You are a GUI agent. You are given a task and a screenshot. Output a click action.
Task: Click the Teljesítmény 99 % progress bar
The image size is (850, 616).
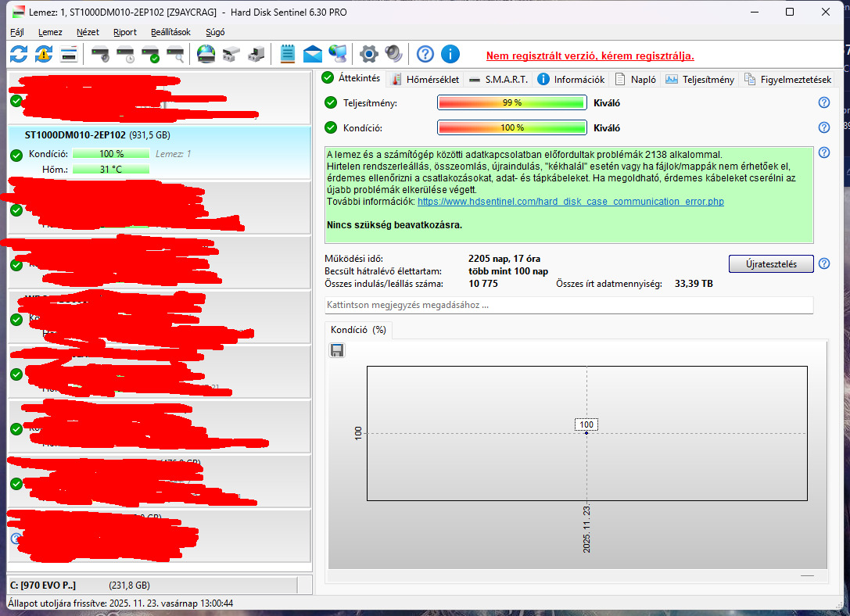[x=511, y=102]
